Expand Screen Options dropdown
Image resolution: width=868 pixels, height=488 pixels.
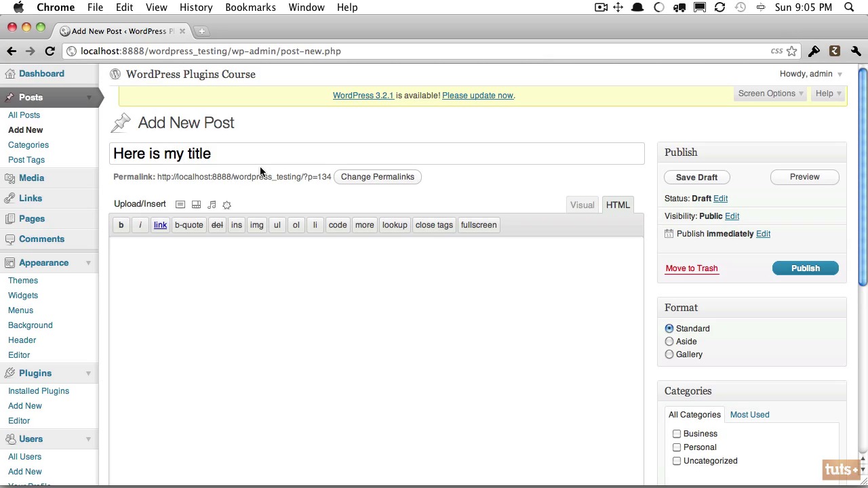pyautogui.click(x=770, y=94)
